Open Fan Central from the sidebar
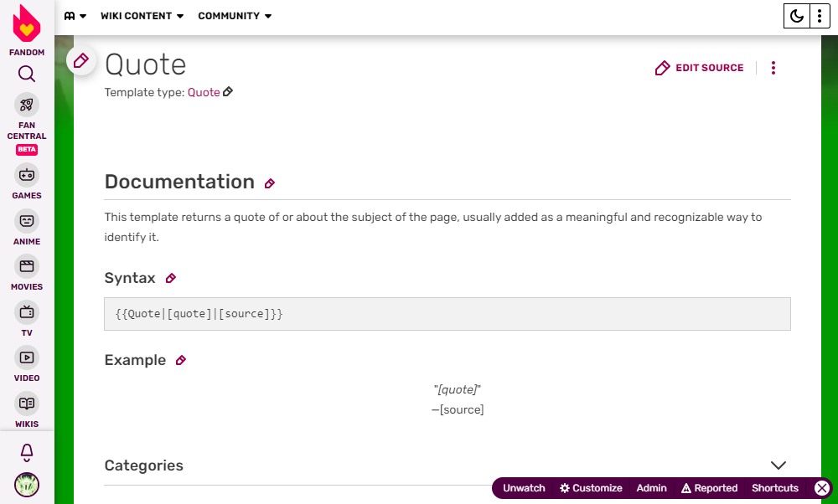This screenshot has width=838, height=504. pos(27,105)
